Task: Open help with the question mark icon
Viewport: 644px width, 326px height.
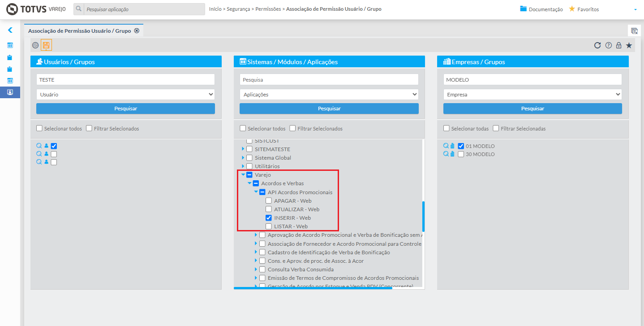Action: tap(608, 45)
